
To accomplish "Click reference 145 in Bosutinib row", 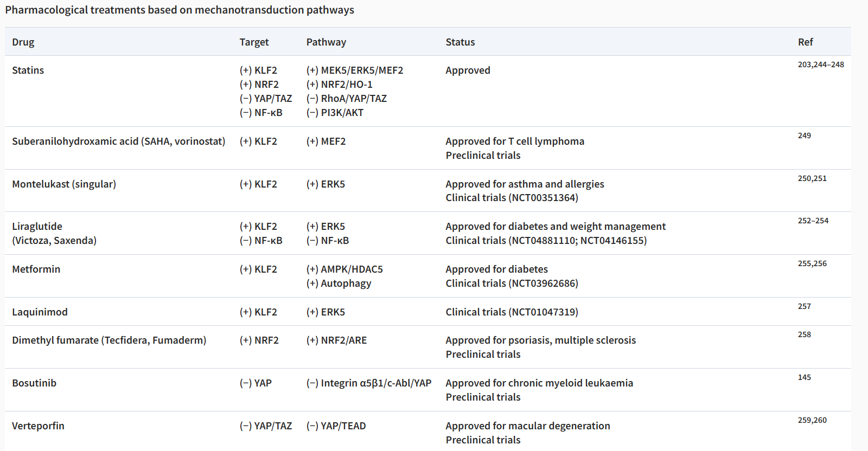I will [804, 377].
